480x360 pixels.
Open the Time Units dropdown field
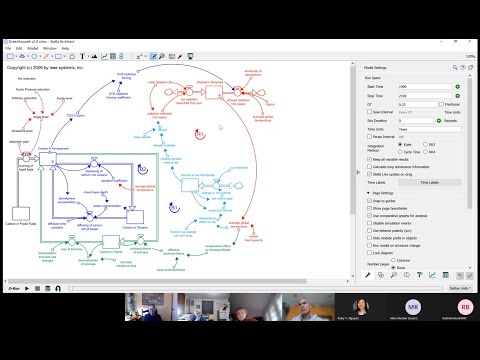(x=430, y=129)
